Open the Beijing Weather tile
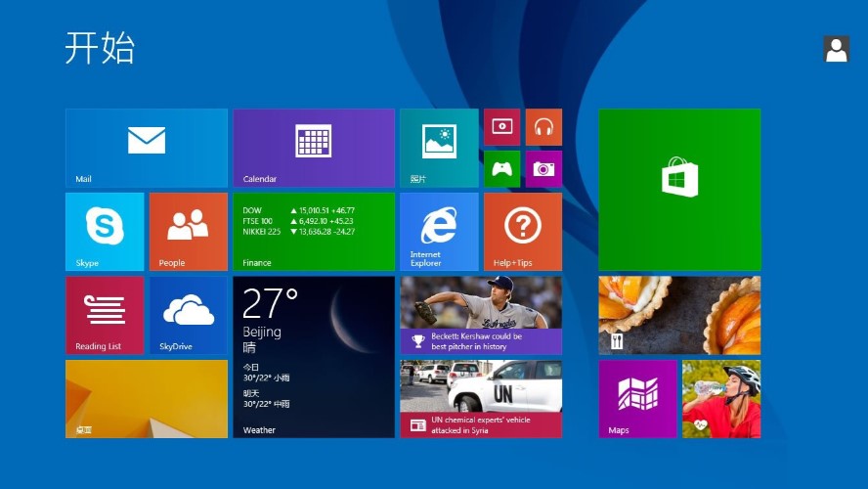This screenshot has width=868, height=489. click(x=314, y=357)
